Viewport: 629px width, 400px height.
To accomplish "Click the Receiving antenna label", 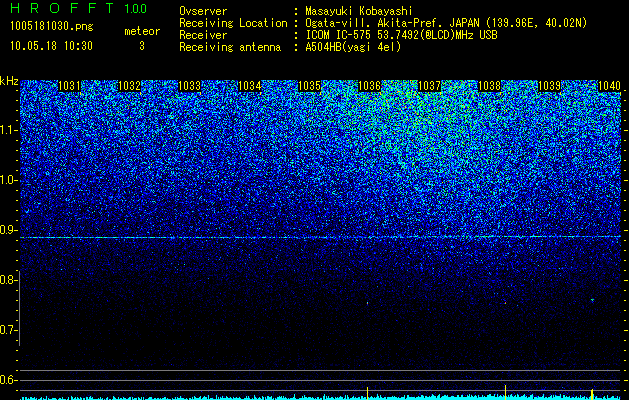I will point(230,47).
